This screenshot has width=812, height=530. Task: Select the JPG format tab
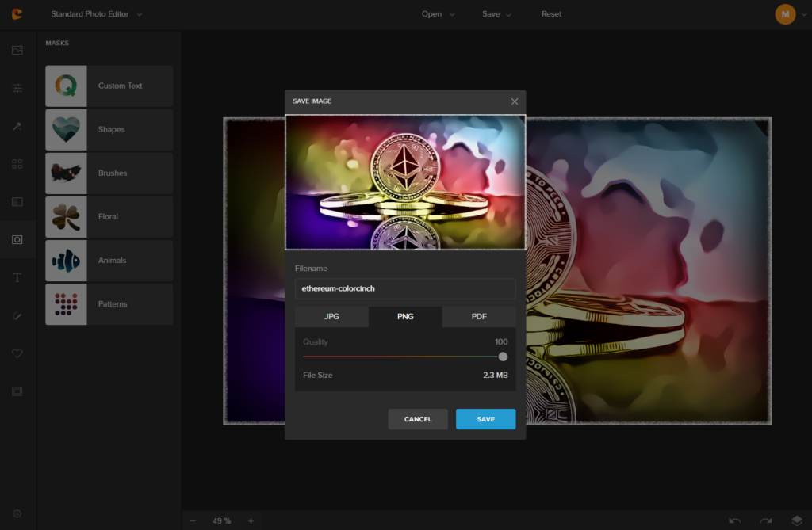(332, 316)
